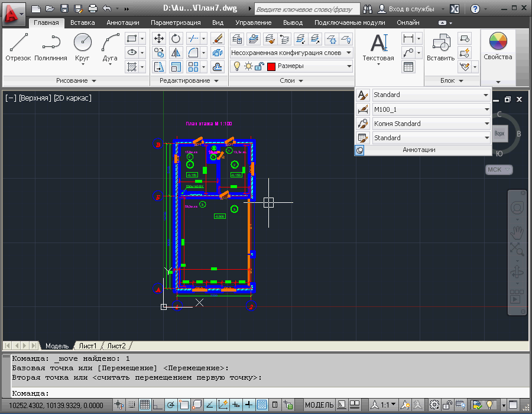Toggle lineweight display in status bar
The height and width of the screenshot is (414, 532).
(249, 405)
